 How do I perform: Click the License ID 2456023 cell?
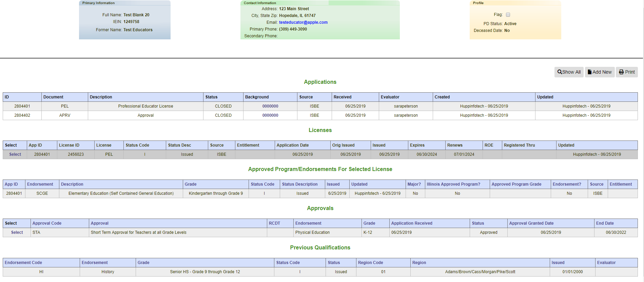(x=76, y=154)
